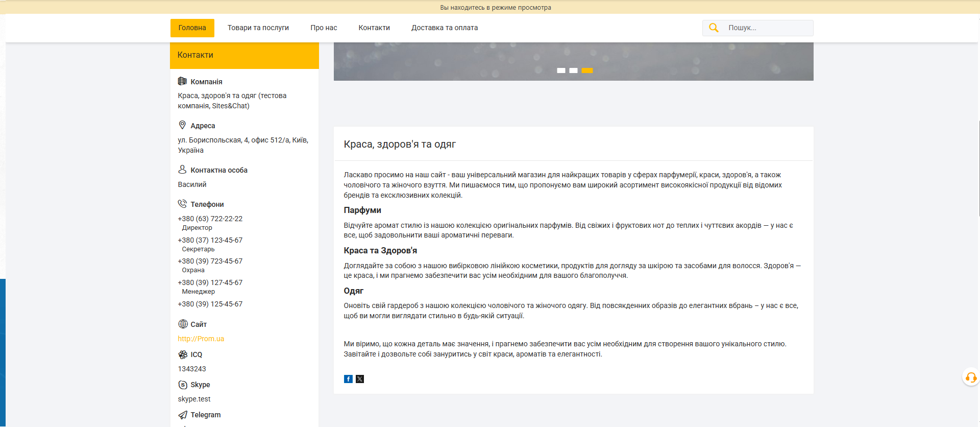
Task: Open Доставка та оплата page
Action: click(445, 28)
